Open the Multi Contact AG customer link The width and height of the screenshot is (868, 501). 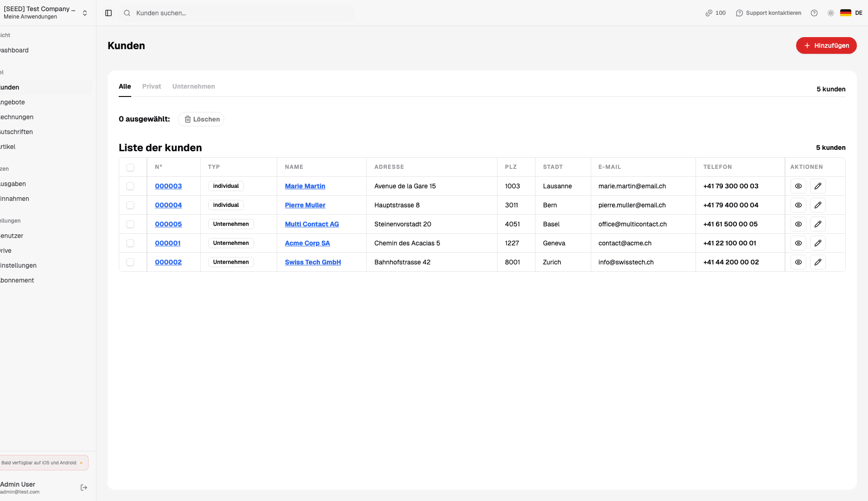[312, 224]
